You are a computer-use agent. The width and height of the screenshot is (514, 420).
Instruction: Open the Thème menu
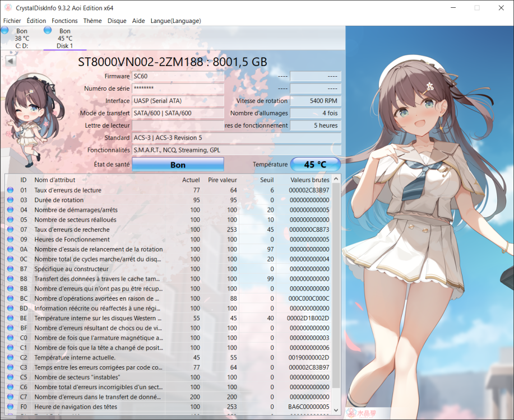click(x=92, y=21)
